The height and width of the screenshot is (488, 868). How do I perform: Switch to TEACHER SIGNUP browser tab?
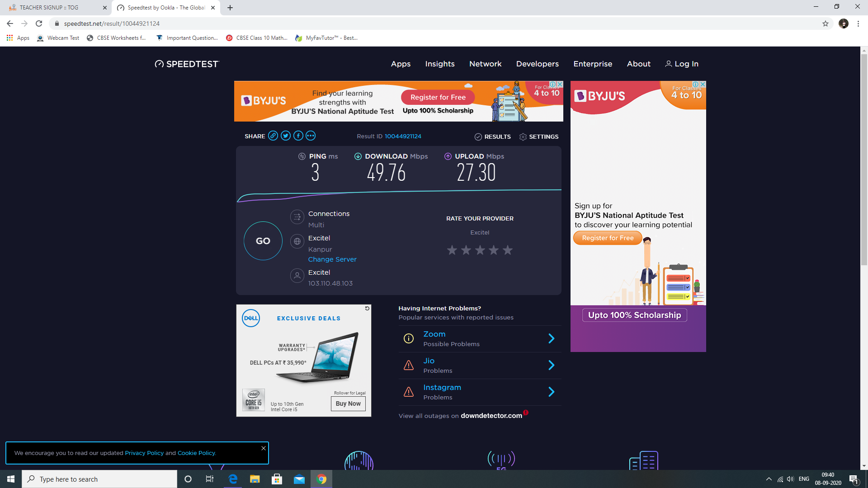point(50,8)
